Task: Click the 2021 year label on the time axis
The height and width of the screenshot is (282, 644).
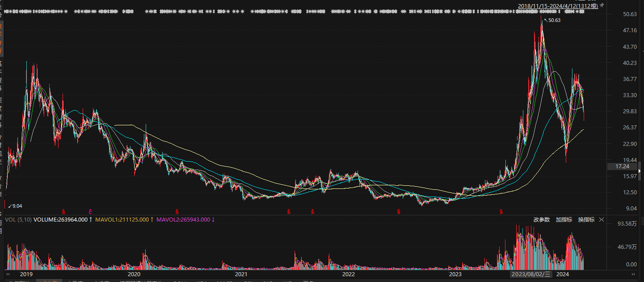Action: point(241,274)
